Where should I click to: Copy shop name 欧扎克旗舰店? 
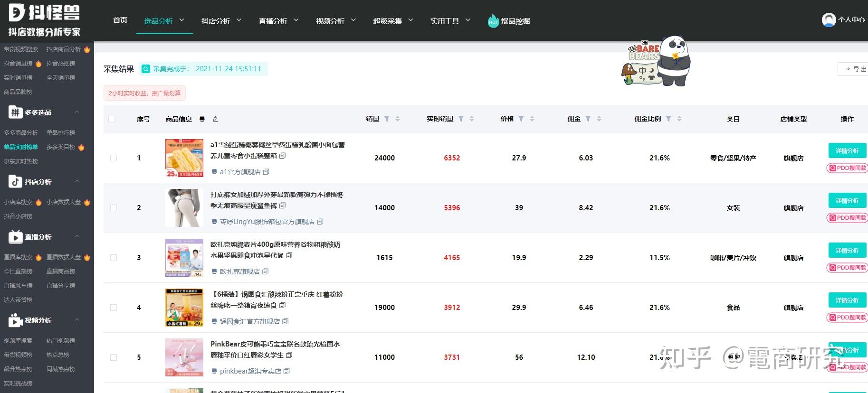(x=266, y=271)
